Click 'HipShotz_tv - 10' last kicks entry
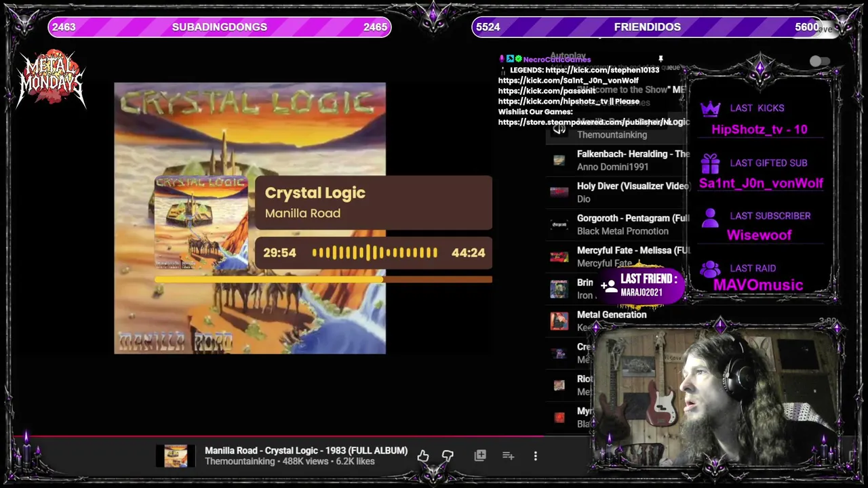Viewport: 868px width, 488px height. click(x=759, y=129)
